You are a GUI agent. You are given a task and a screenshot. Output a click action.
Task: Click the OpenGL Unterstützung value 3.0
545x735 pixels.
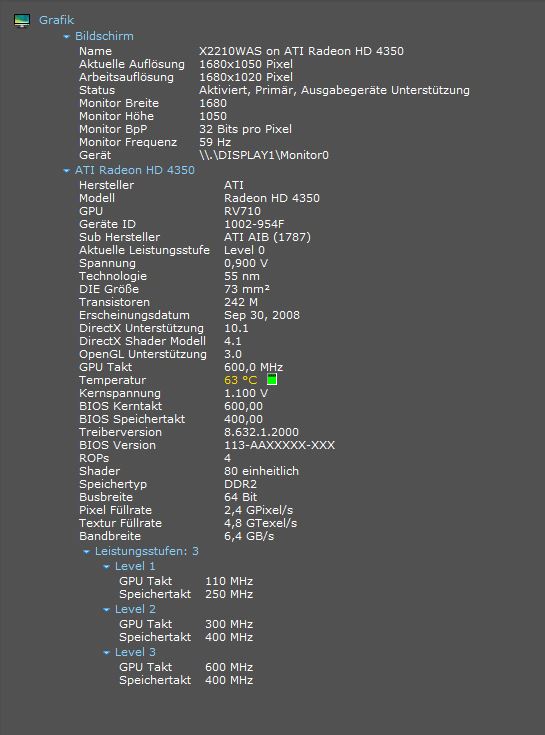[x=233, y=354]
